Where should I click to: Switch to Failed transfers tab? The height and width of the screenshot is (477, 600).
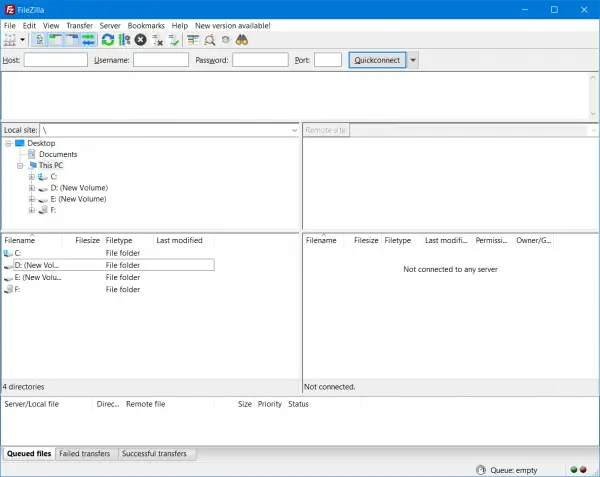(85, 454)
